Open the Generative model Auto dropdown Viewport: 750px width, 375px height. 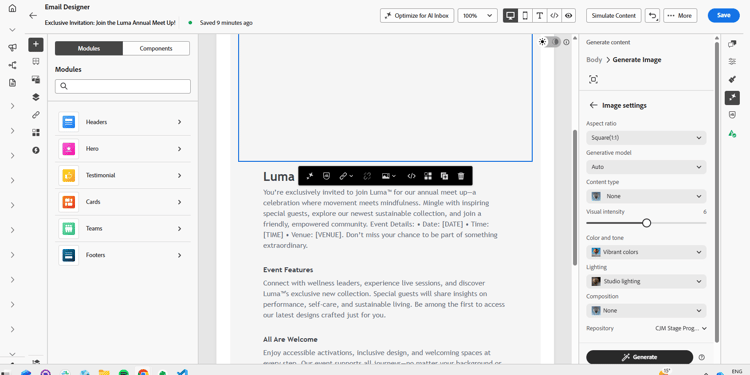(646, 167)
